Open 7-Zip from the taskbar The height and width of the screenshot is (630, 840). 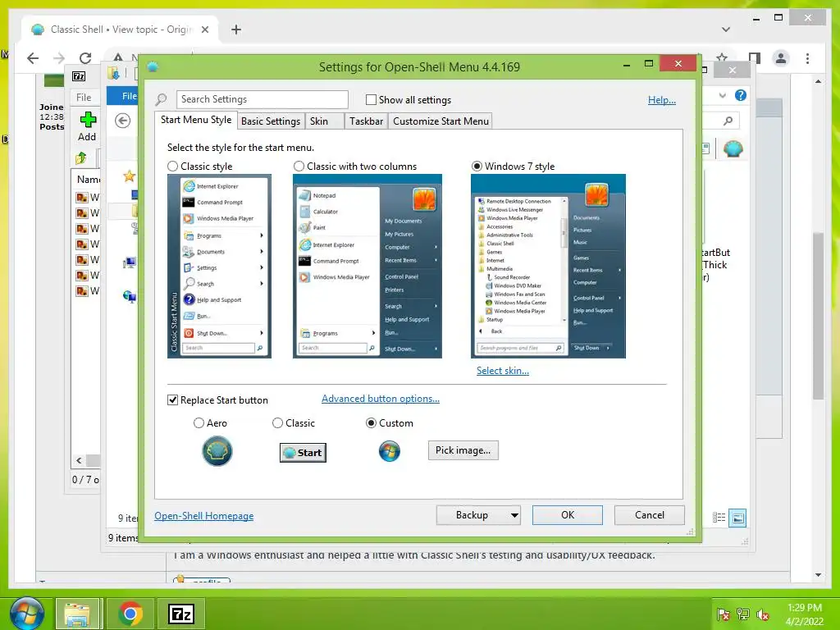[x=180, y=614]
